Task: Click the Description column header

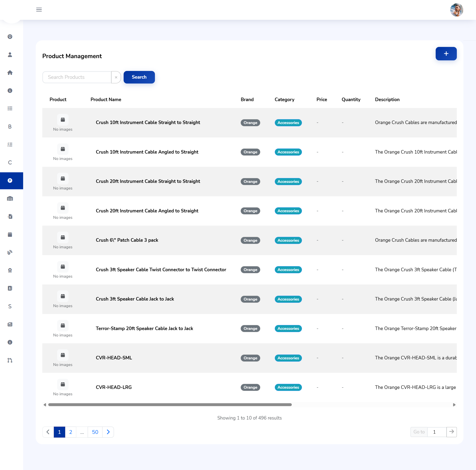Action: 387,100
